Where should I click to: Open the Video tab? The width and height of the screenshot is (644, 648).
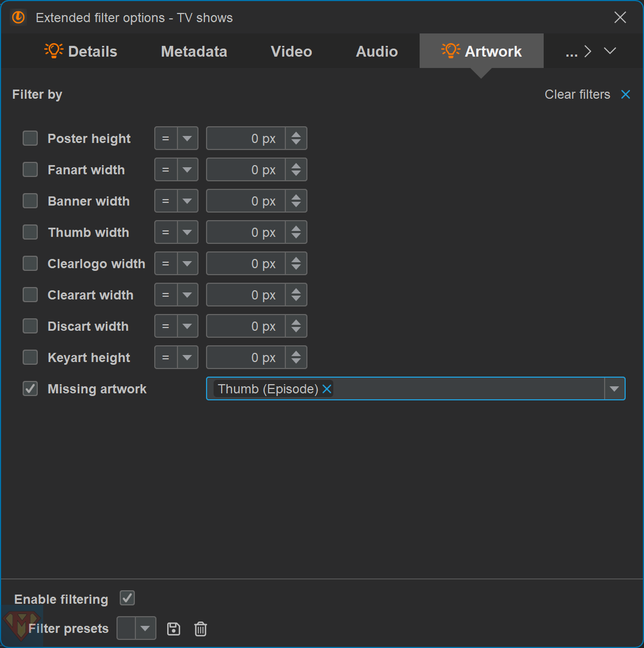tap(291, 52)
